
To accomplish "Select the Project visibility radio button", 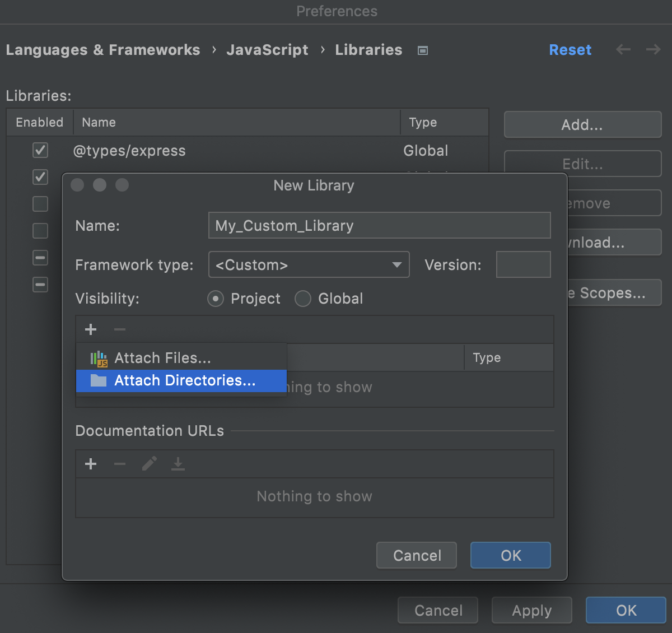I will coord(216,299).
